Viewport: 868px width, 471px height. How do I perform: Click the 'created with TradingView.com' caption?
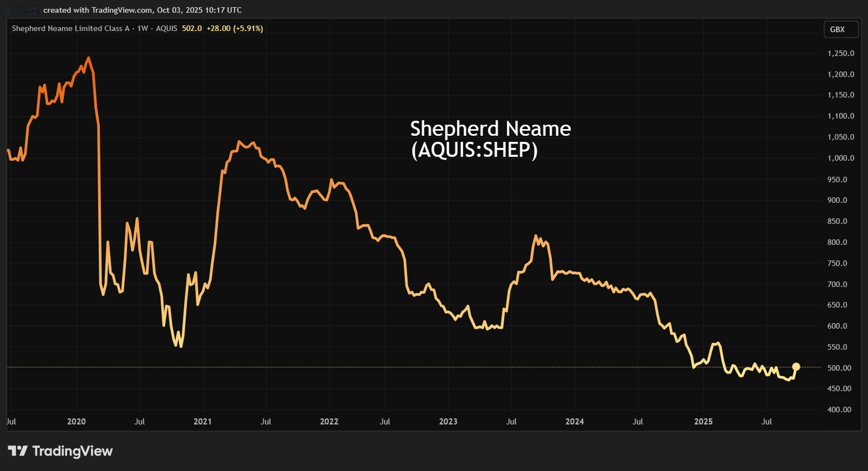click(142, 10)
